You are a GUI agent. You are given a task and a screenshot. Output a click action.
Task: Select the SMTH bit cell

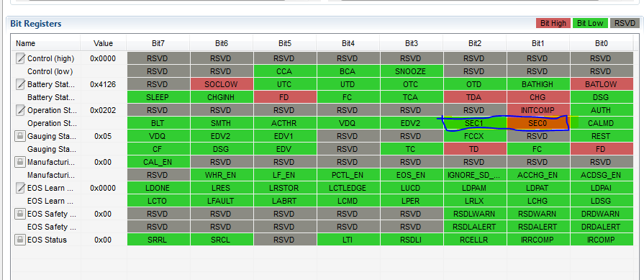tap(222, 123)
